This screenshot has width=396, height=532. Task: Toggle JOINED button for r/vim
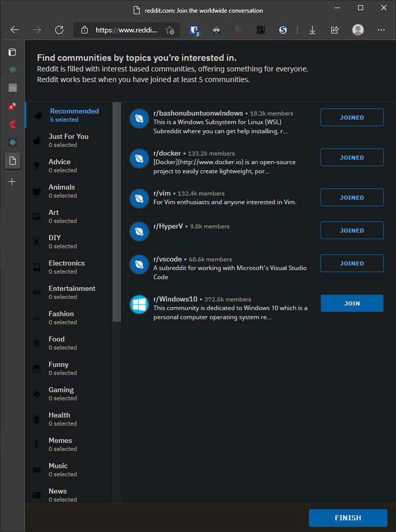pyautogui.click(x=352, y=198)
